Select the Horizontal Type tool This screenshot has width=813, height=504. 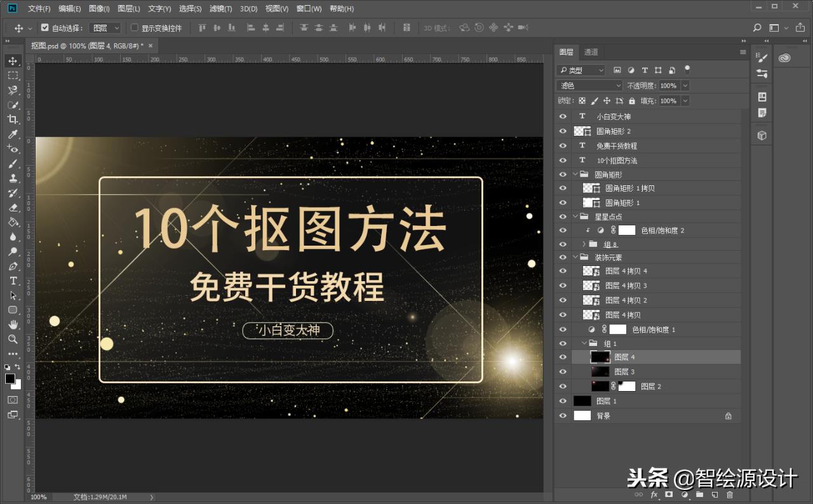13,281
